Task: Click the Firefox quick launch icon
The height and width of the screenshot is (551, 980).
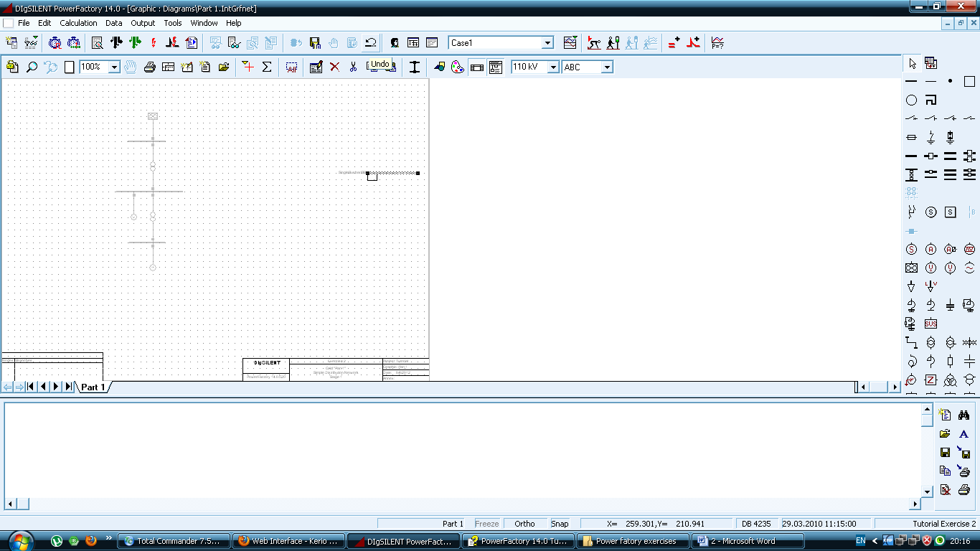Action: (x=90, y=541)
